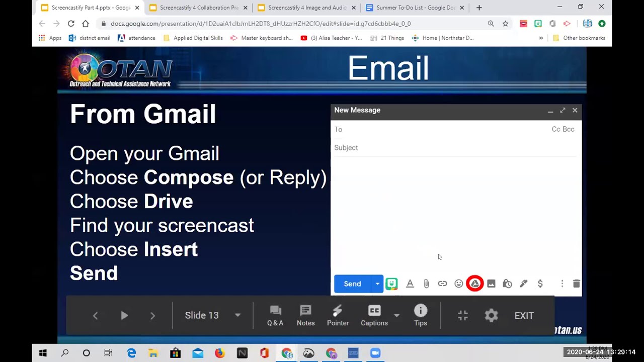Viewport: 644px width, 362px height.
Task: Open Windows Task View in taskbar
Action: click(x=108, y=353)
